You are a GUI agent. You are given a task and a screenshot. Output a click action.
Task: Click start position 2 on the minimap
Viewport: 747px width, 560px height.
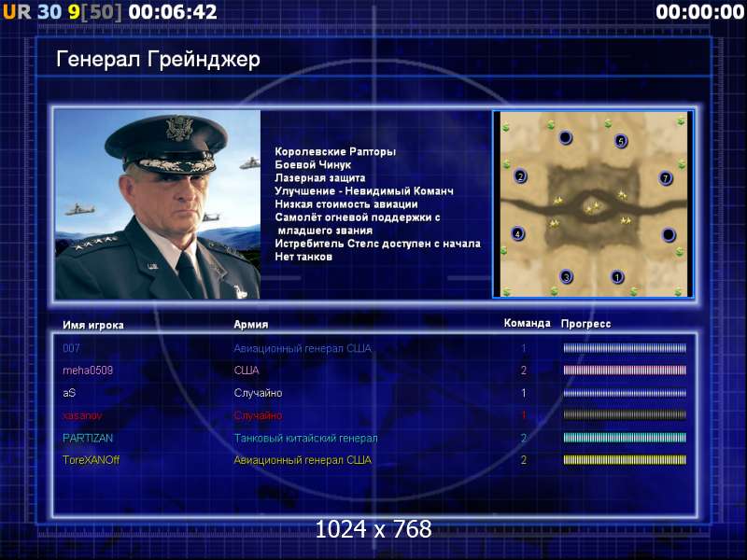(x=520, y=176)
